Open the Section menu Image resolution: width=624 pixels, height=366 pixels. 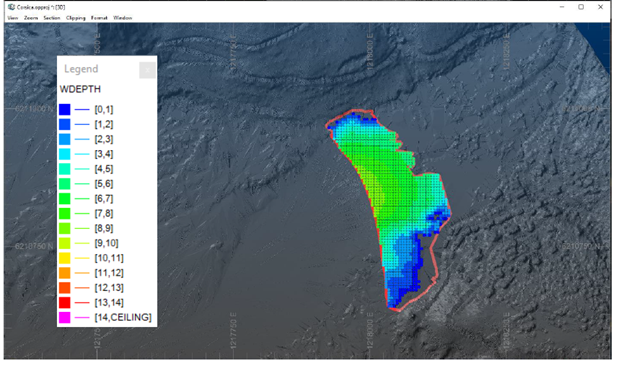(x=52, y=18)
